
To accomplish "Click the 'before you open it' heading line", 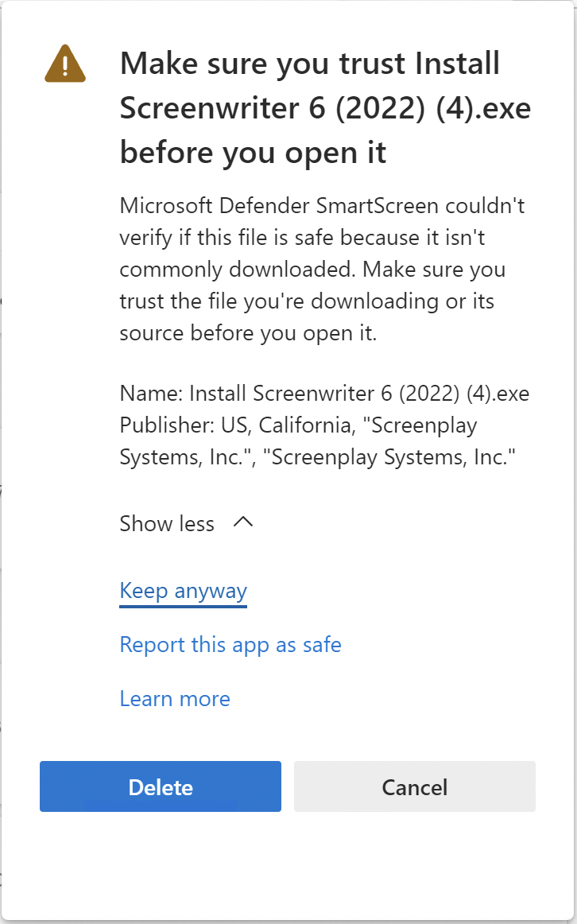I will pyautogui.click(x=254, y=153).
